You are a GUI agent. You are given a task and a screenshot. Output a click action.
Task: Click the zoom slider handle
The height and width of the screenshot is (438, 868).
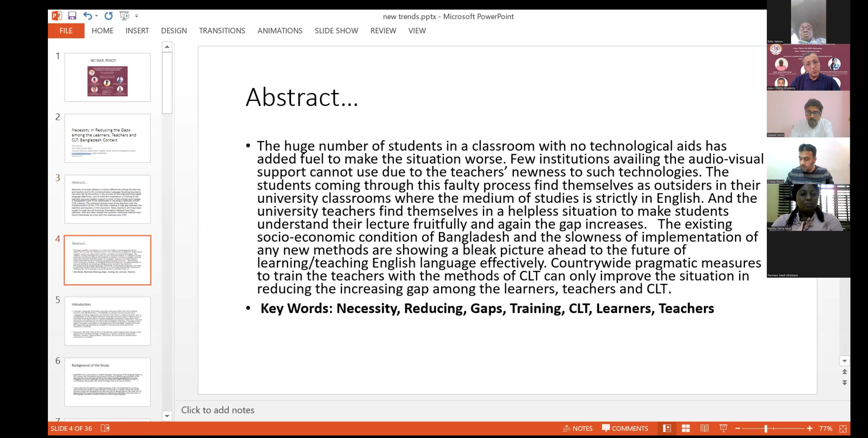(x=766, y=428)
